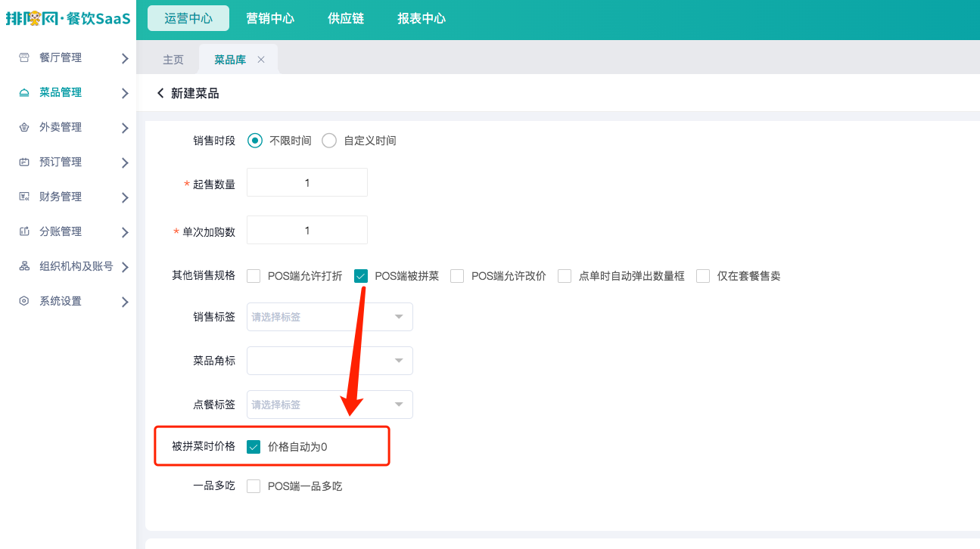Click the 排队网·餐饮SaaS logo
Viewport: 980px width, 549px height.
pyautogui.click(x=67, y=18)
